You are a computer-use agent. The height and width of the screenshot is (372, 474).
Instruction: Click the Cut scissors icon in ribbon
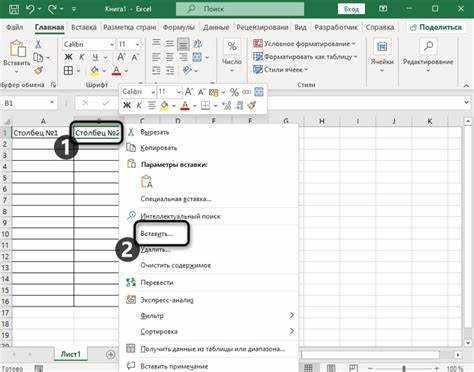click(x=38, y=44)
